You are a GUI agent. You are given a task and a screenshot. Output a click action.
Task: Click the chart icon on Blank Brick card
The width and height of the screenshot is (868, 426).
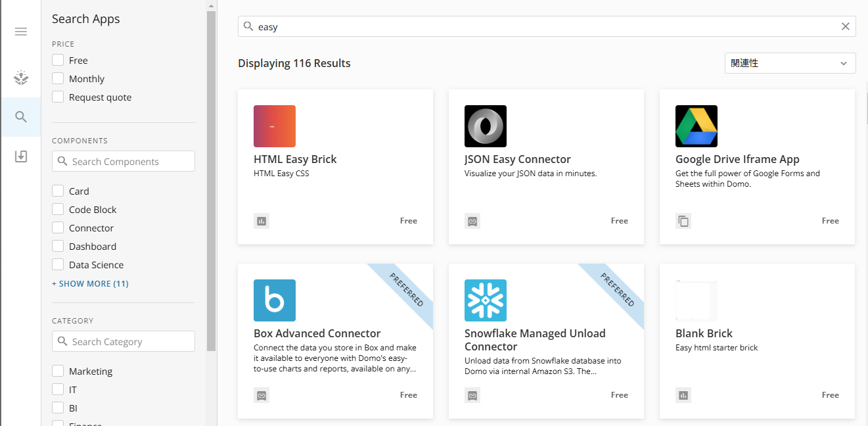coord(683,395)
